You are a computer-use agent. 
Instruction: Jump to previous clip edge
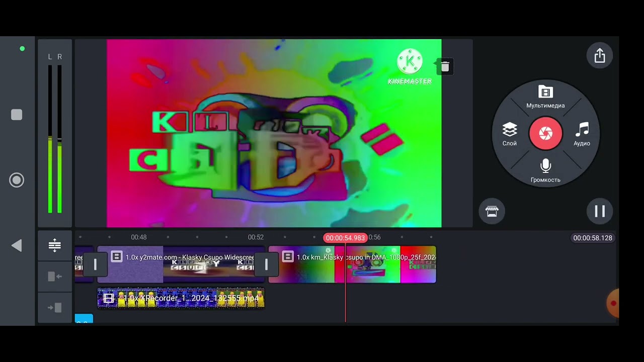point(55,277)
